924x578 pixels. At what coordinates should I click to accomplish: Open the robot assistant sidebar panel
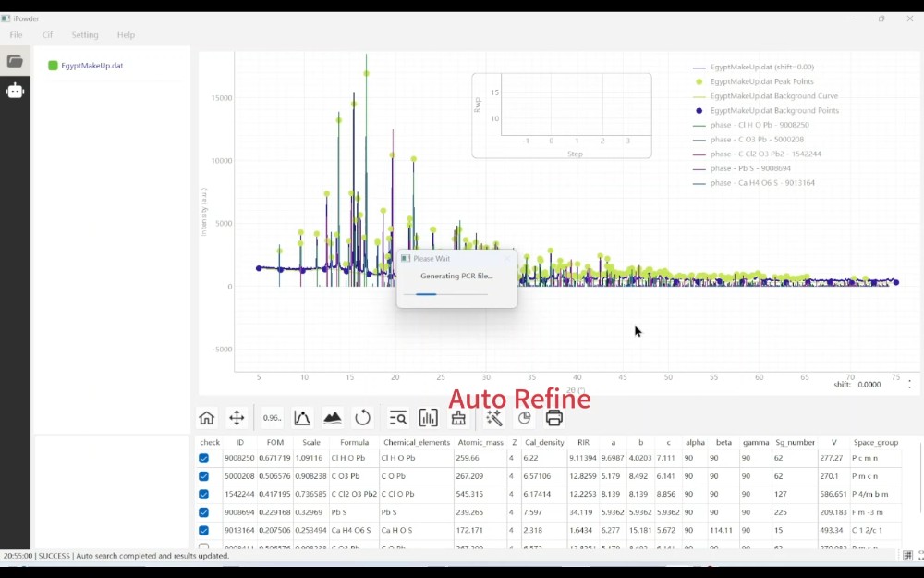click(x=15, y=91)
